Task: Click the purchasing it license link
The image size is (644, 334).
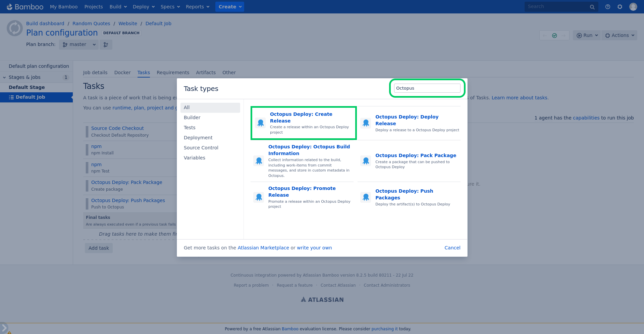Action: (x=384, y=329)
